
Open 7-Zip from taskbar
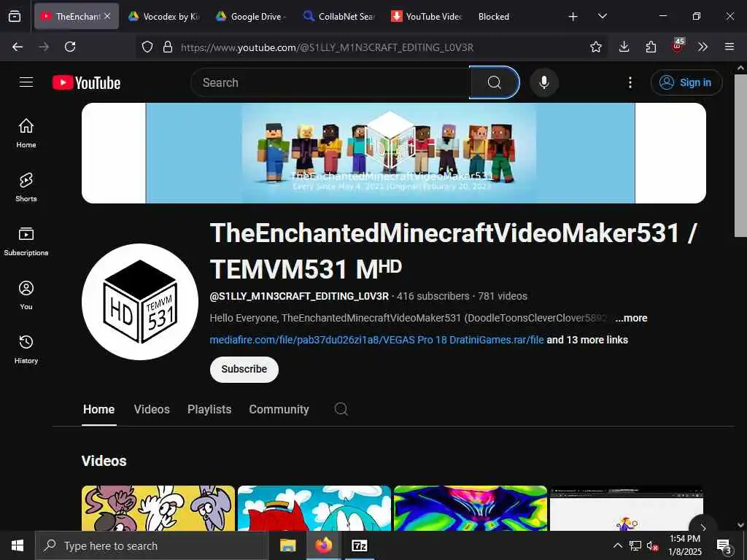[359, 545]
